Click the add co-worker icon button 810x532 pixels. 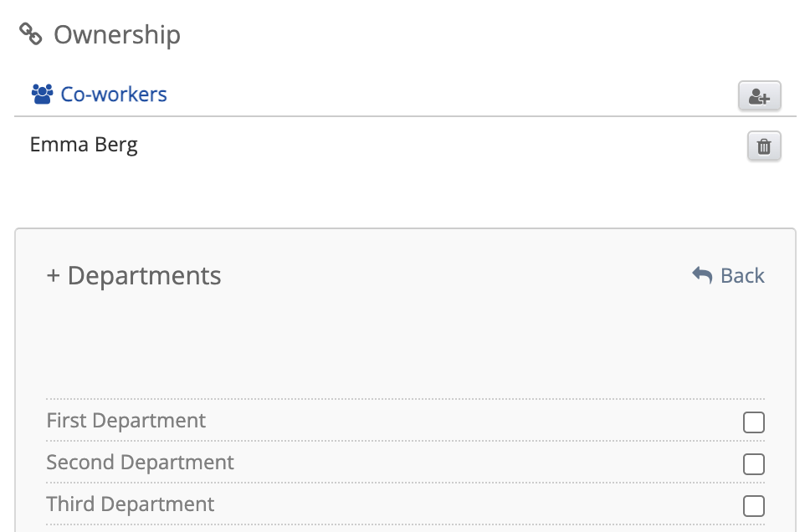click(759, 96)
